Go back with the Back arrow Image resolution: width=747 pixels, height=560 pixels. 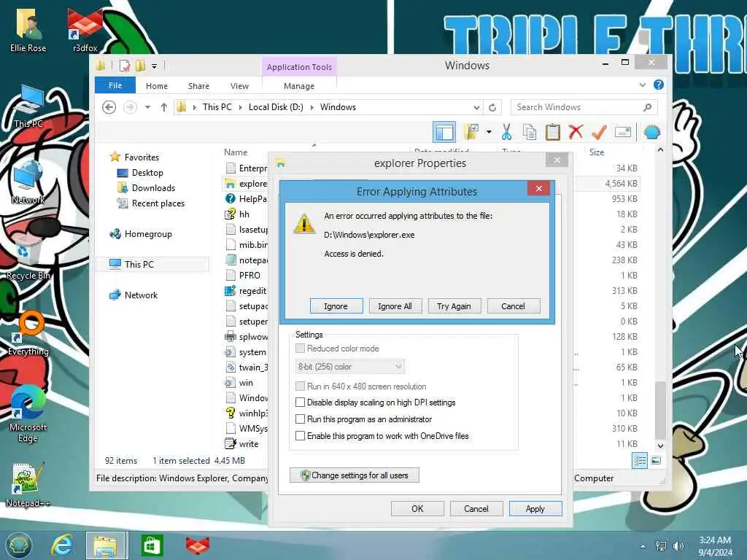click(109, 107)
